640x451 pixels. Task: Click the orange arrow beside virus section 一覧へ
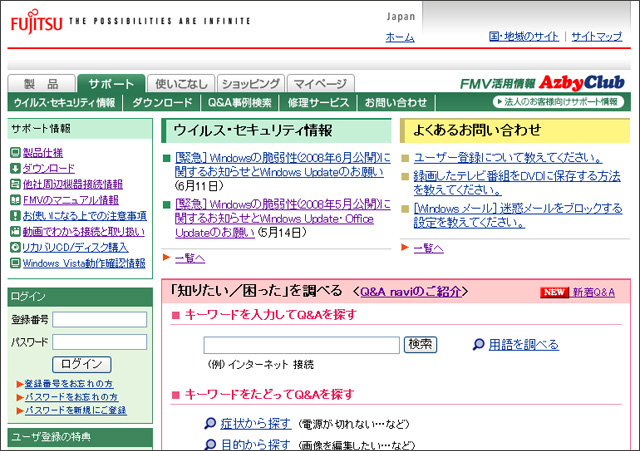tap(166, 257)
